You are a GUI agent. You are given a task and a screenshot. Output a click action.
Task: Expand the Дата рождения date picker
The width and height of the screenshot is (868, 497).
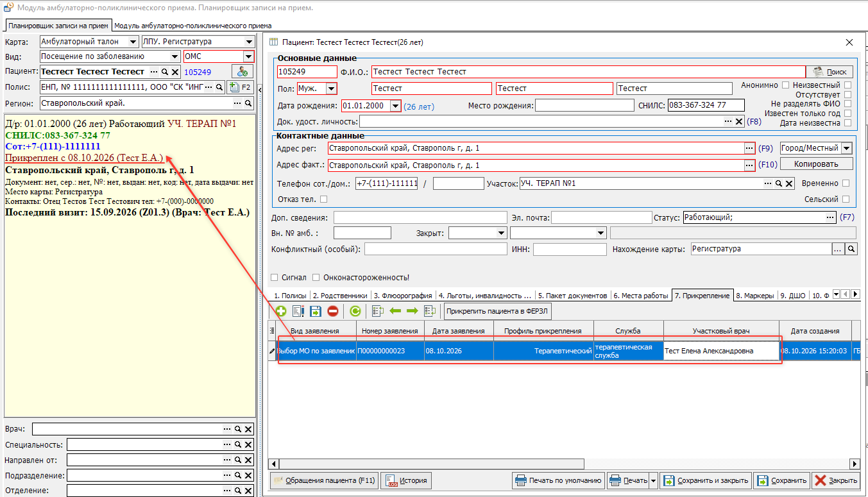click(395, 106)
